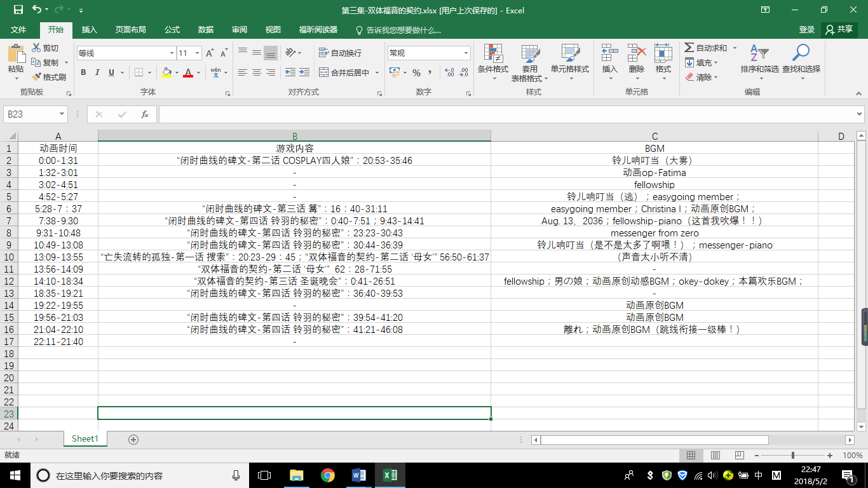Switch to the Formulas (公式) tab

pos(172,30)
